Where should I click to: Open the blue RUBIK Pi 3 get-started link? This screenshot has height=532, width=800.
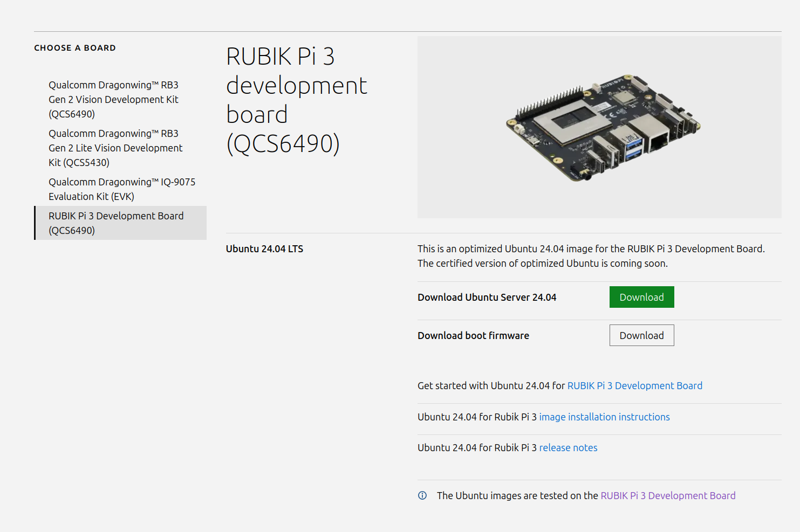[634, 385]
